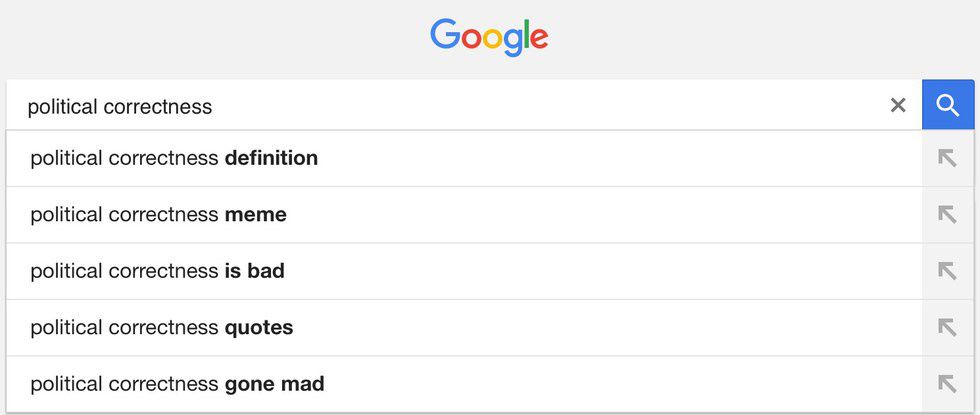This screenshot has height=415, width=980.
Task: Fill query arrow for 'meme' suggestion
Action: pyautogui.click(x=947, y=214)
